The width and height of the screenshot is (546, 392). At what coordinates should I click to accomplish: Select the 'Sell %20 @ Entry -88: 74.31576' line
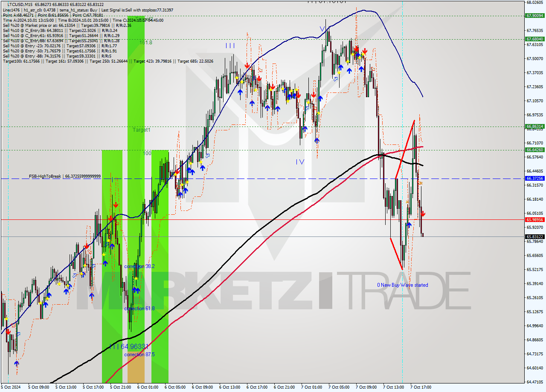[57, 56]
